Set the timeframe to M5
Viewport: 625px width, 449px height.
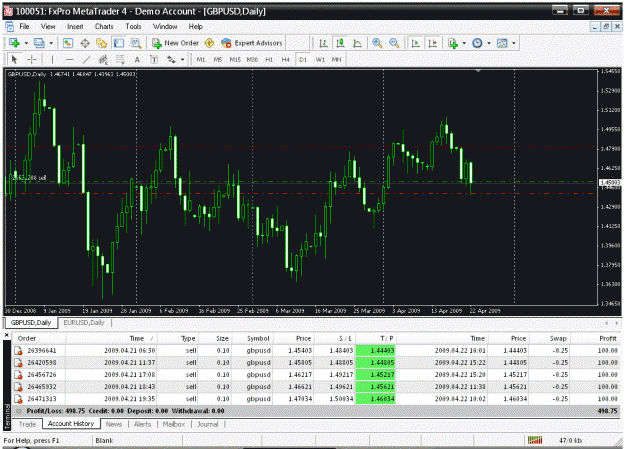point(218,60)
